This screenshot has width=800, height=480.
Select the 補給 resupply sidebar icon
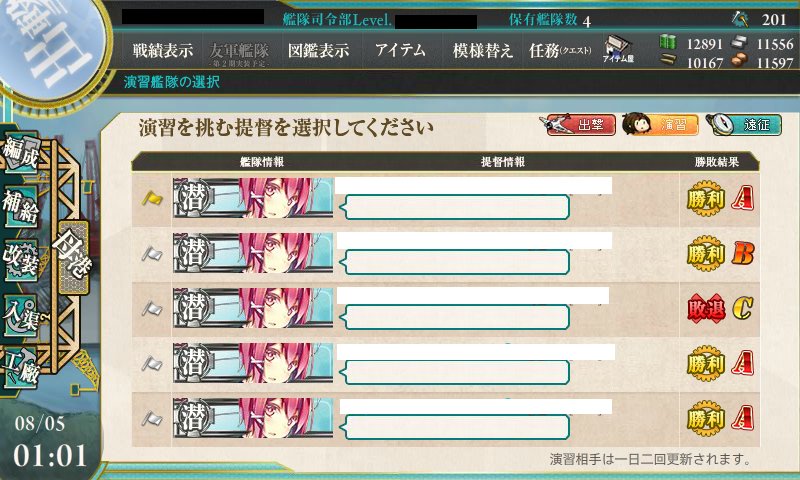[20, 207]
